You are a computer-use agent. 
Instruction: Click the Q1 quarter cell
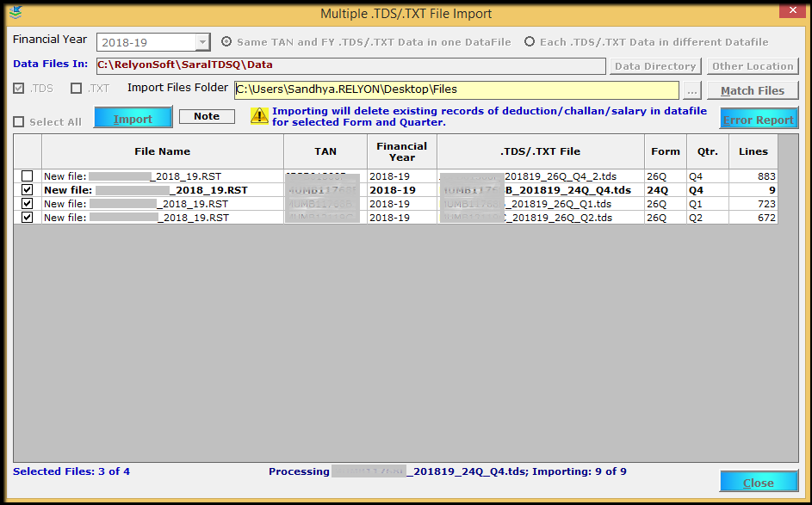pyautogui.click(x=708, y=204)
